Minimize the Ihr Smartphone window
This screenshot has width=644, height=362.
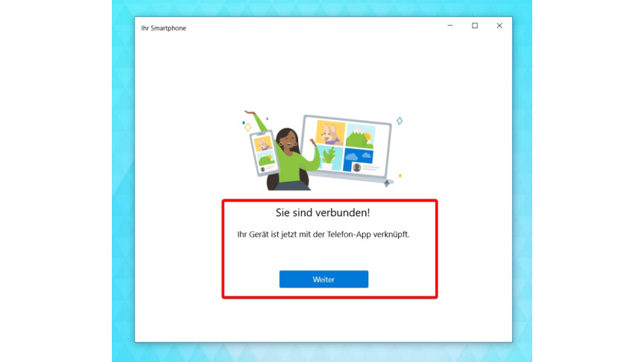coord(450,25)
